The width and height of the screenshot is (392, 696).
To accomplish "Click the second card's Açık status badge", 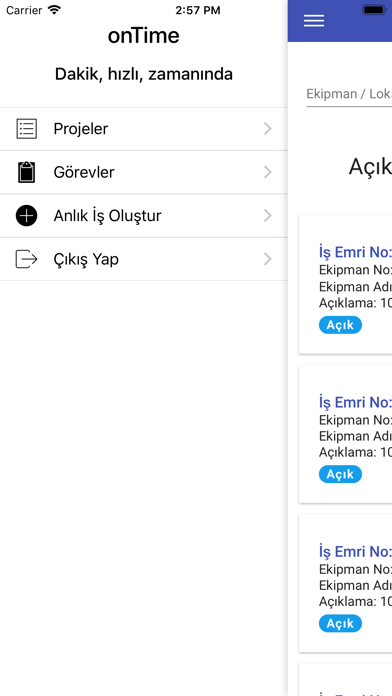I will click(x=341, y=474).
